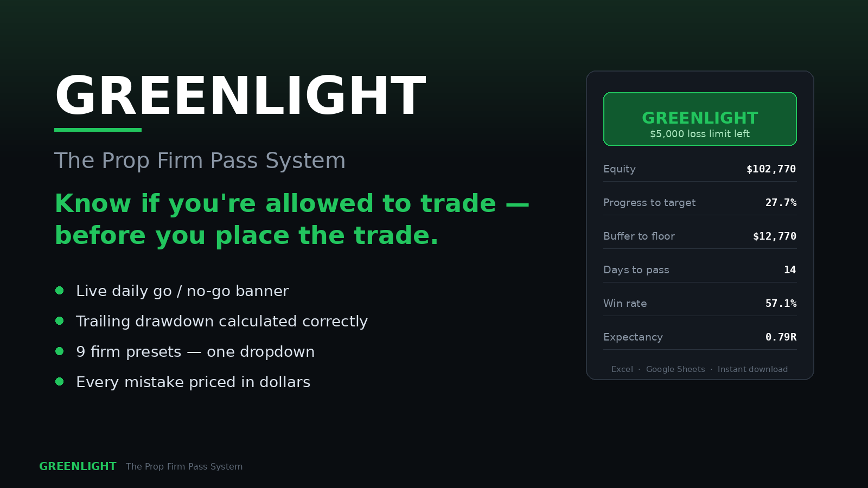
Task: Select the Equity value $102,770
Action: 771,169
